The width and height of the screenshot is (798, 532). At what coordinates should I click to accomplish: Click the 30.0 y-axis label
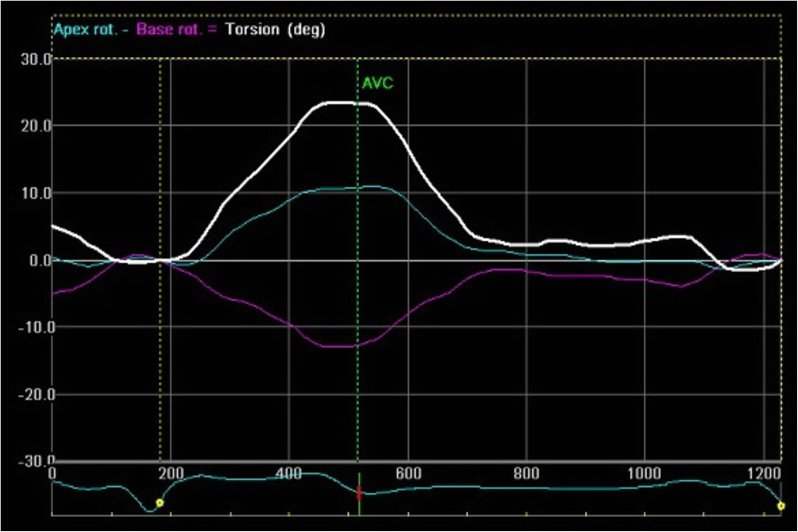tap(36, 59)
